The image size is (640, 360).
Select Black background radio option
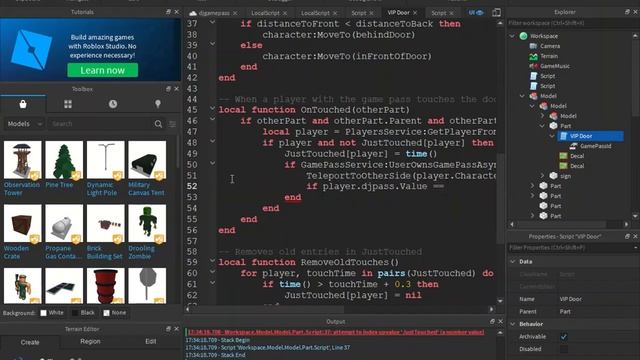click(x=75, y=313)
